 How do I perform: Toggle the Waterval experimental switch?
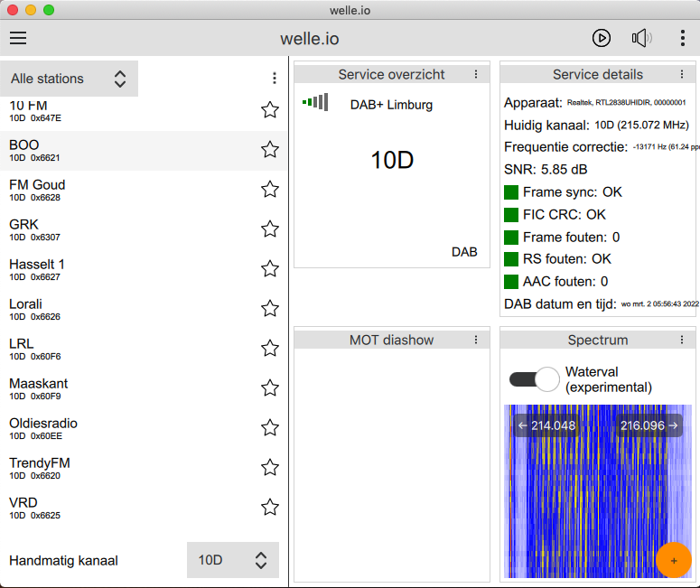tap(535, 379)
